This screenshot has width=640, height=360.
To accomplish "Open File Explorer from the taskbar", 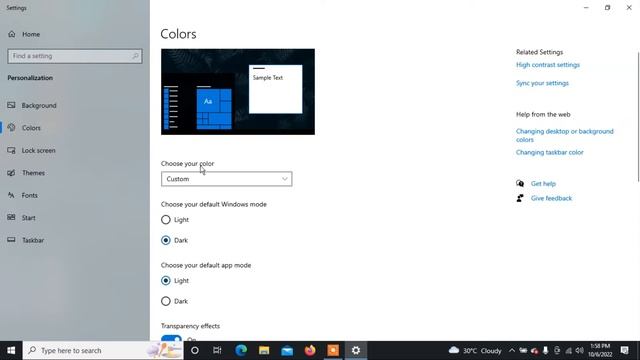I will [264, 351].
